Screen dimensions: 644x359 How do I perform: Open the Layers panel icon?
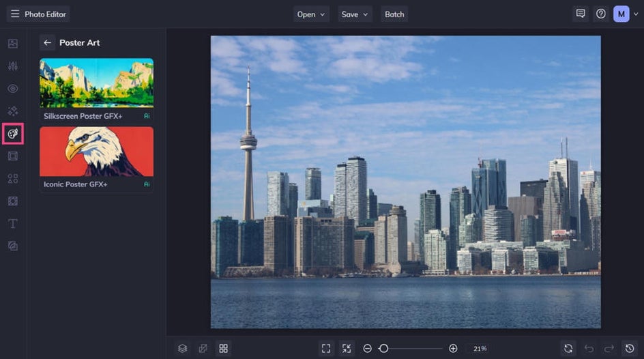pyautogui.click(x=182, y=348)
